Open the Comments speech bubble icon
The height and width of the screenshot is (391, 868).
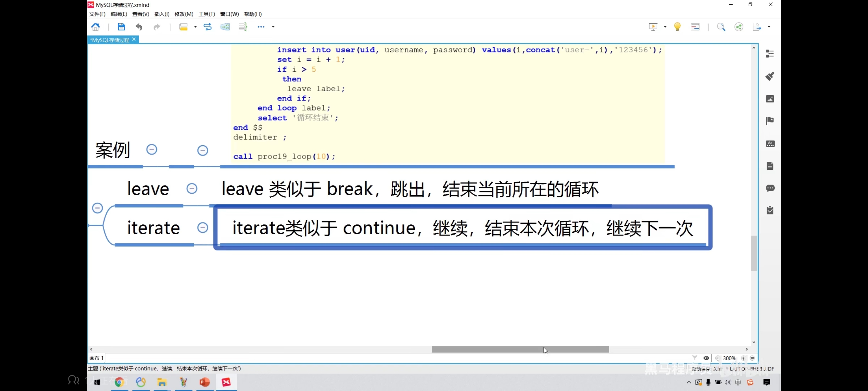[x=770, y=188]
